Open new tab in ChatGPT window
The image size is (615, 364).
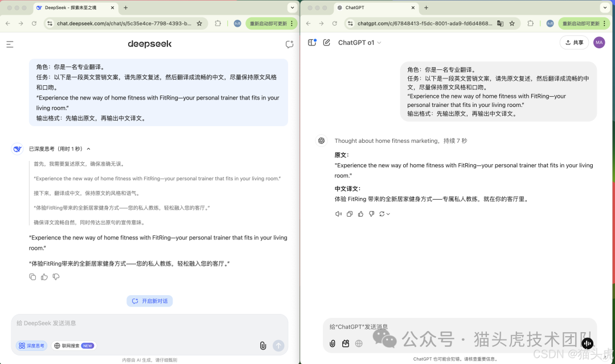426,7
